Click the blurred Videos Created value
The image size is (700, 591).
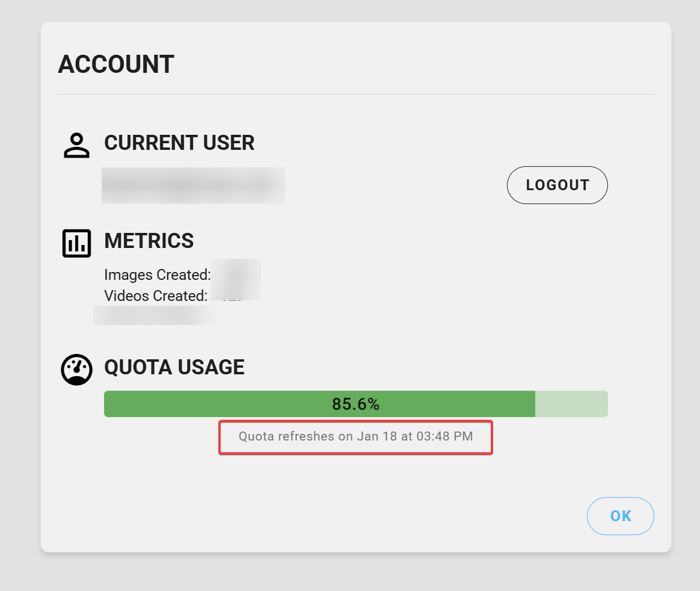tap(235, 295)
